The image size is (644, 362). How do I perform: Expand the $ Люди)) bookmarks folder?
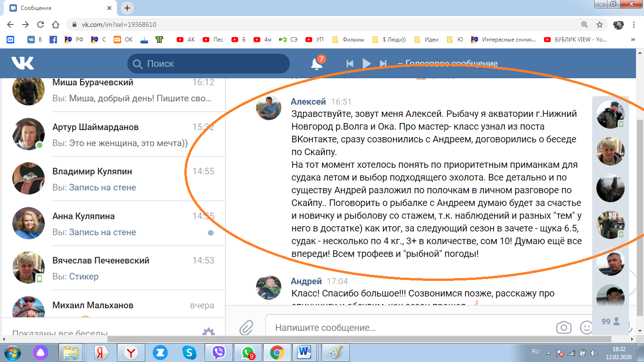click(389, 40)
